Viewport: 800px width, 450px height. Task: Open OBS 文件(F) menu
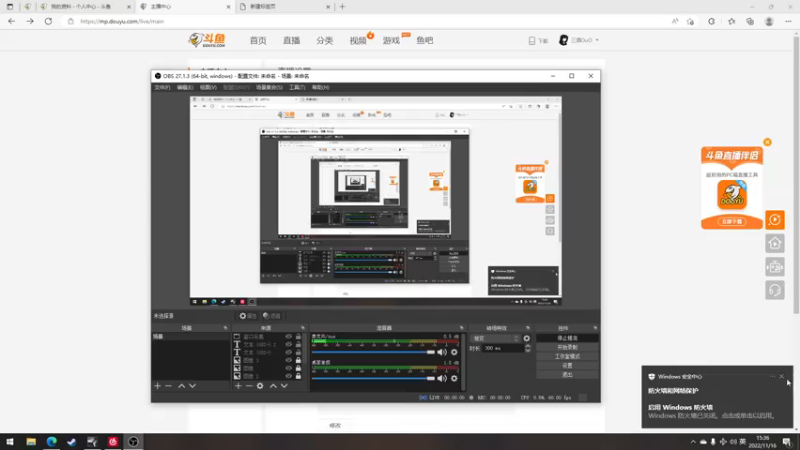point(162,88)
